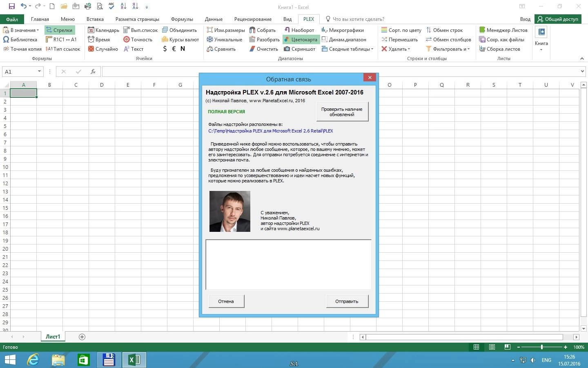Image resolution: width=588 pixels, height=368 pixels.
Task: Switch to the Данные ribbon tab
Action: 214,19
